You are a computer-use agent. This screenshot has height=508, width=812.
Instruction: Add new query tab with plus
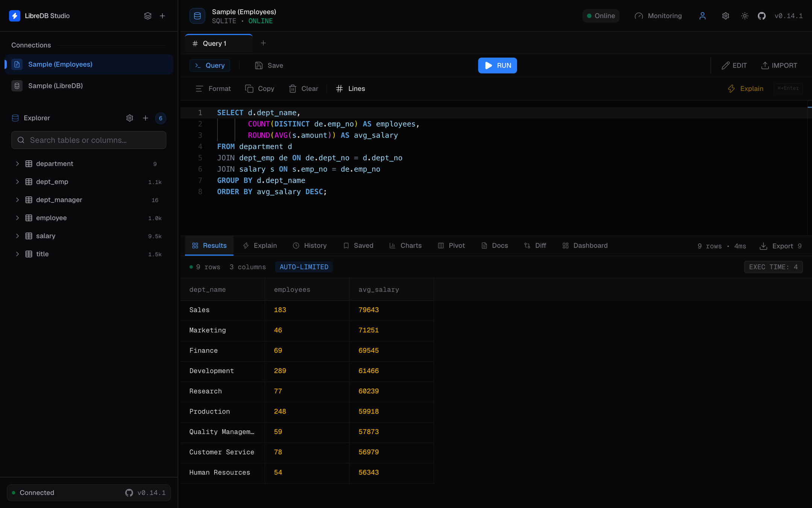click(263, 43)
